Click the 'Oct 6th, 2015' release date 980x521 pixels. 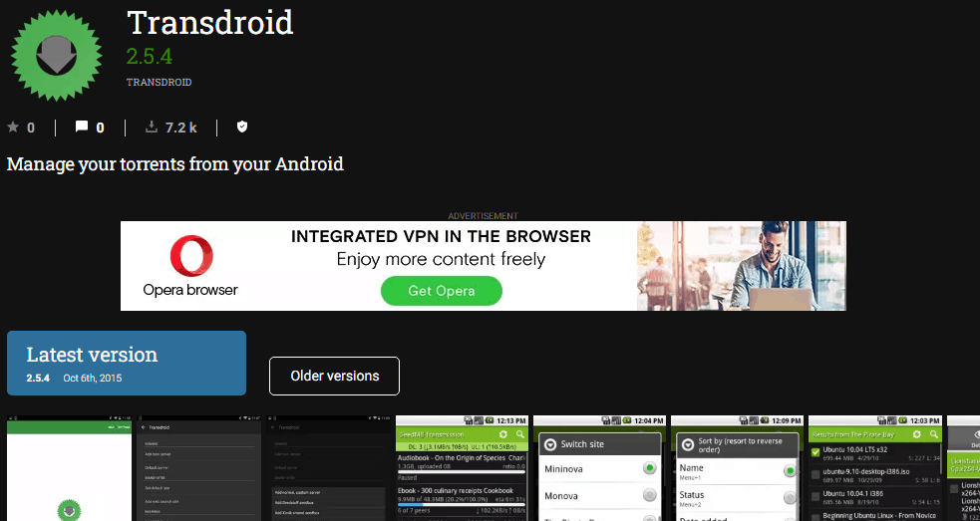[x=93, y=378]
